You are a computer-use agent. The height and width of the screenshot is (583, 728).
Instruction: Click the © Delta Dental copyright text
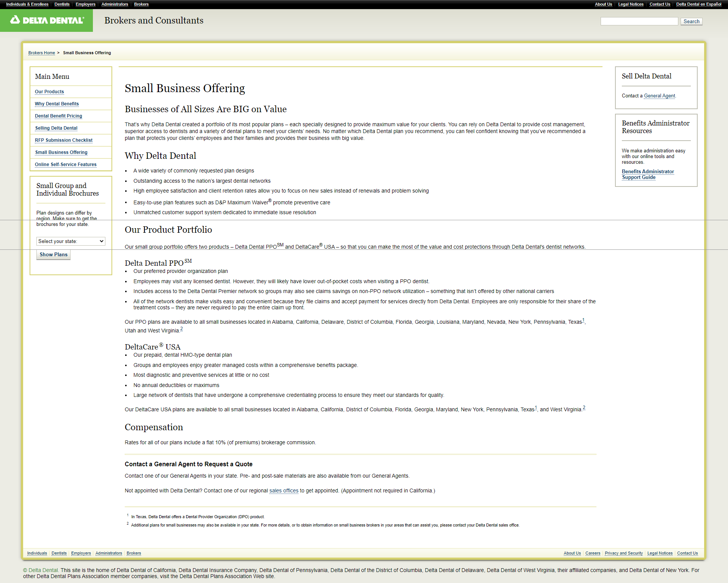click(41, 570)
